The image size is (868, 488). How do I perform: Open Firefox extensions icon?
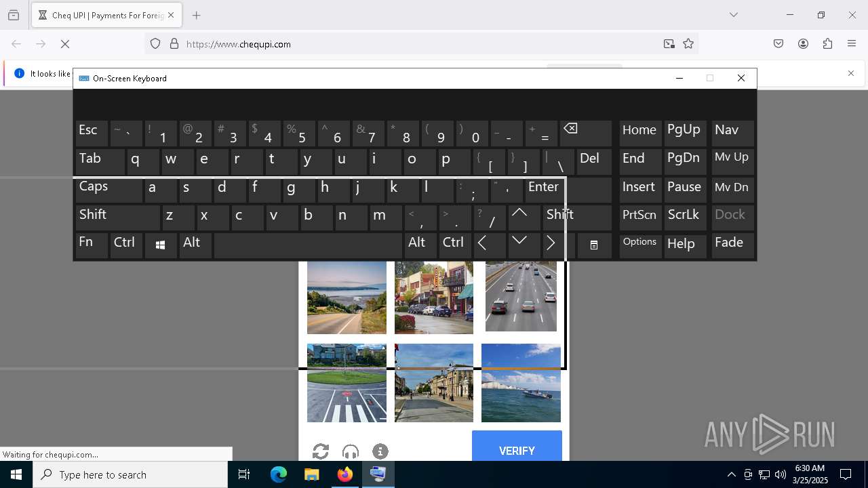tap(827, 44)
